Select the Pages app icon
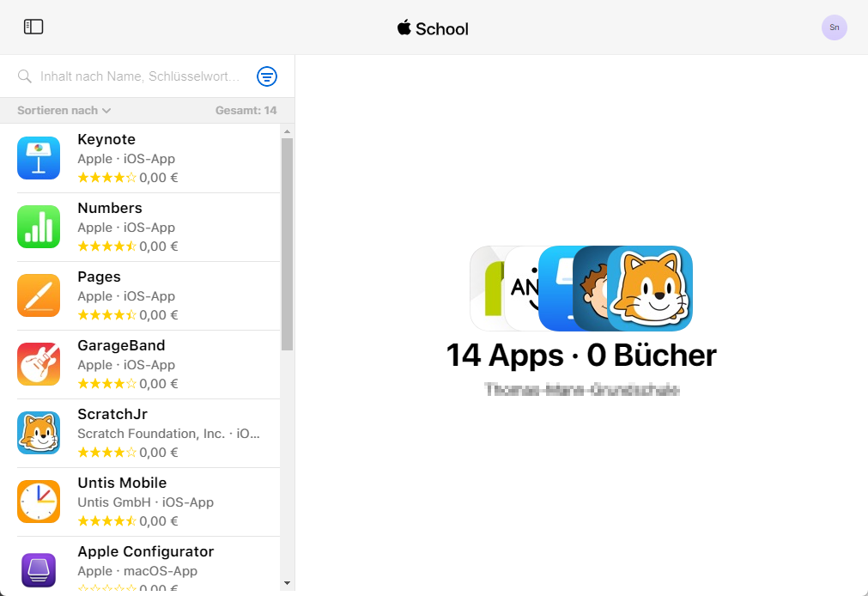 point(39,295)
